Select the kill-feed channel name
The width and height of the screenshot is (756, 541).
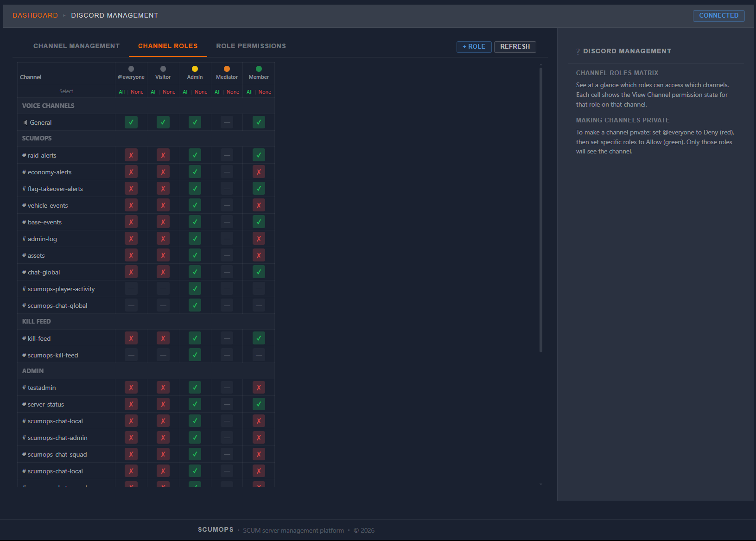pyautogui.click(x=39, y=338)
